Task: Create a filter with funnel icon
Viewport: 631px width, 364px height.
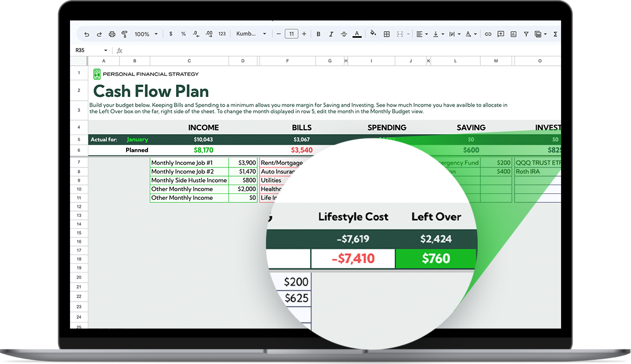Action: (x=526, y=34)
